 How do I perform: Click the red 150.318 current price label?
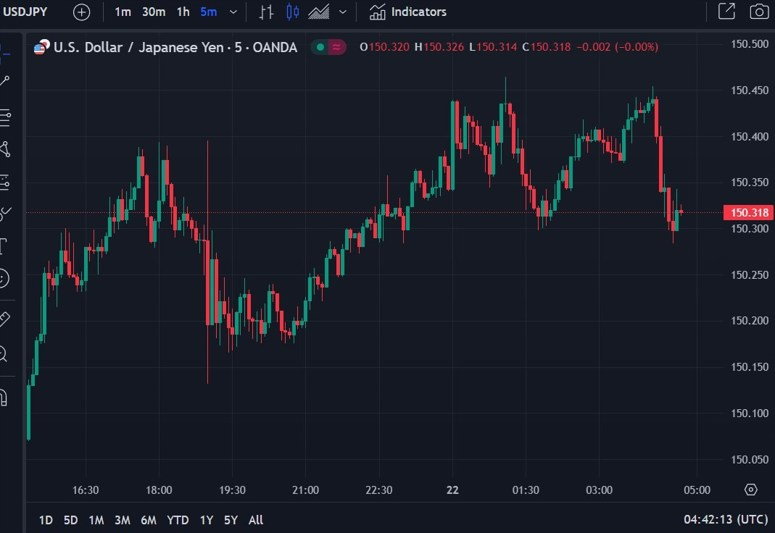748,213
